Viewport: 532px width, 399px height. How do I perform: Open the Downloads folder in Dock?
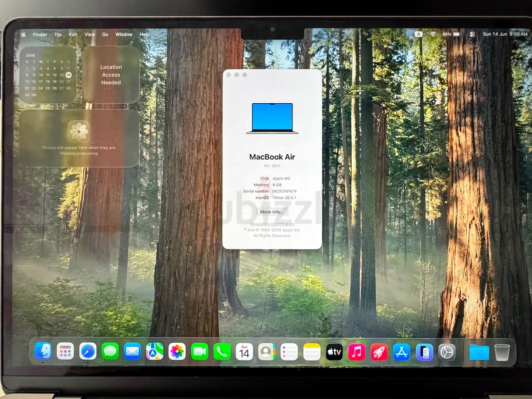(x=479, y=353)
